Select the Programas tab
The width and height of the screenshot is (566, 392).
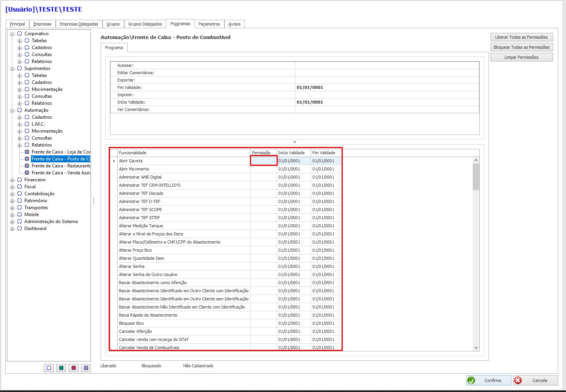(x=180, y=24)
